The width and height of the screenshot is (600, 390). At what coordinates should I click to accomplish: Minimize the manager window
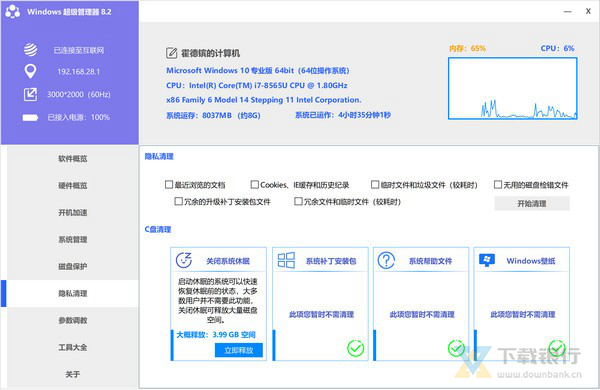tap(567, 11)
